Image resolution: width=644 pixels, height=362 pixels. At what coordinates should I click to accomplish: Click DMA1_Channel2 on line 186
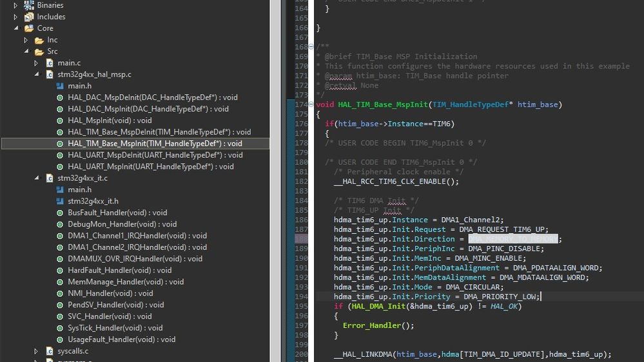click(x=470, y=220)
